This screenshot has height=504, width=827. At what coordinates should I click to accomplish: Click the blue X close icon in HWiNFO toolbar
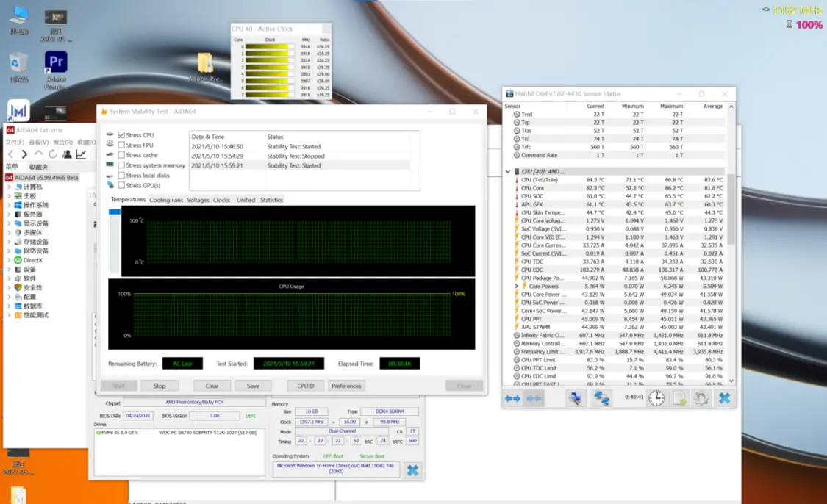pyautogui.click(x=724, y=397)
